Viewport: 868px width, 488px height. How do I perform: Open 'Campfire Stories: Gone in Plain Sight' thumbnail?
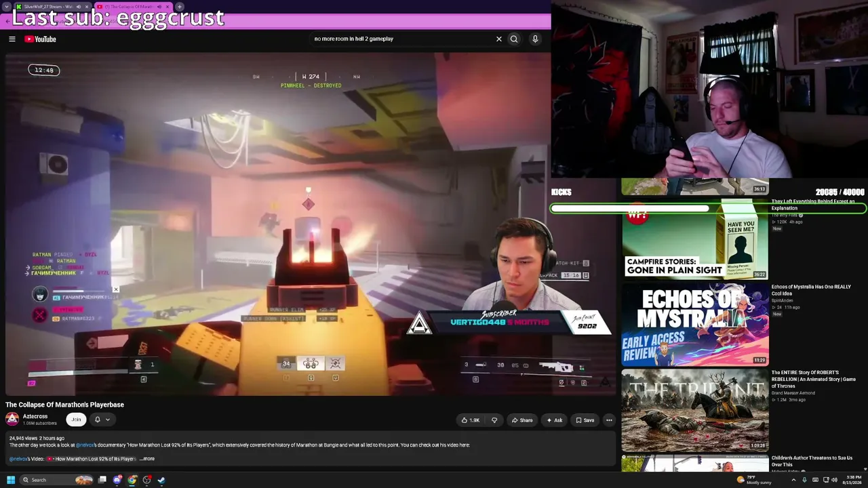(x=695, y=239)
